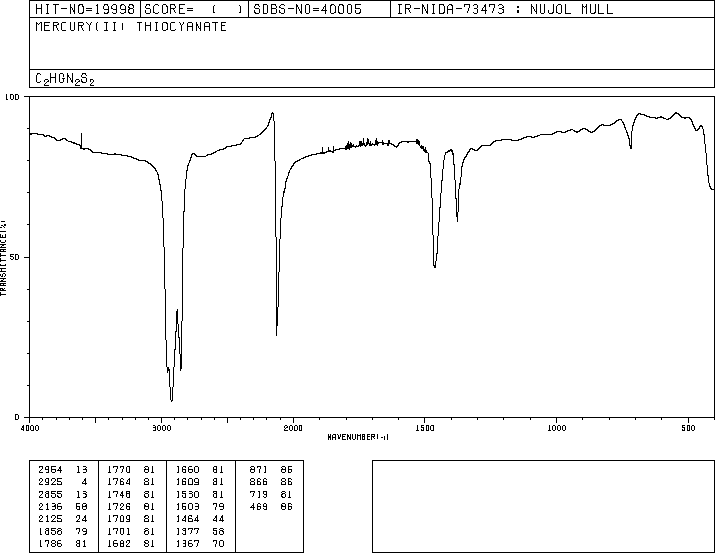The height and width of the screenshot is (553, 715).
Task: Click the 1701 entry in the peak table
Action: click(x=119, y=531)
